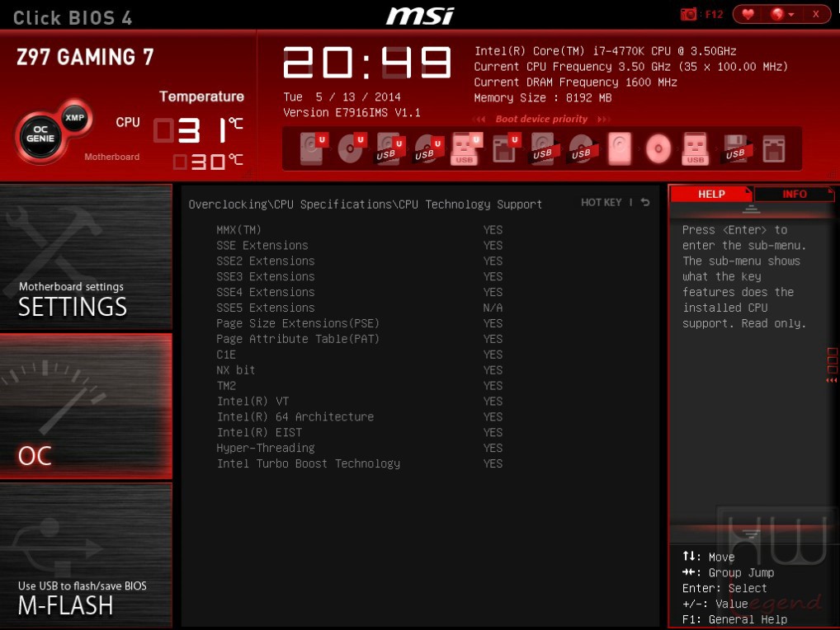
Task: Select the Hyper-Threading row
Action: pos(360,448)
